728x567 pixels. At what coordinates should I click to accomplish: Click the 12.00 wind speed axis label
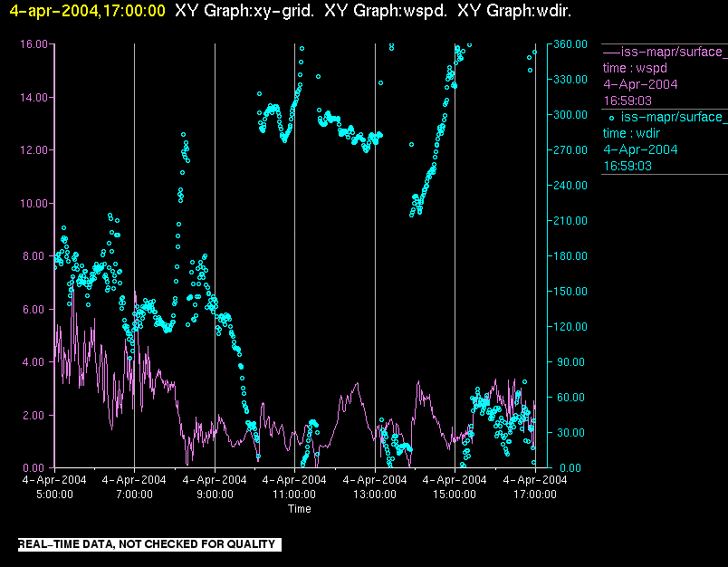tap(34, 150)
